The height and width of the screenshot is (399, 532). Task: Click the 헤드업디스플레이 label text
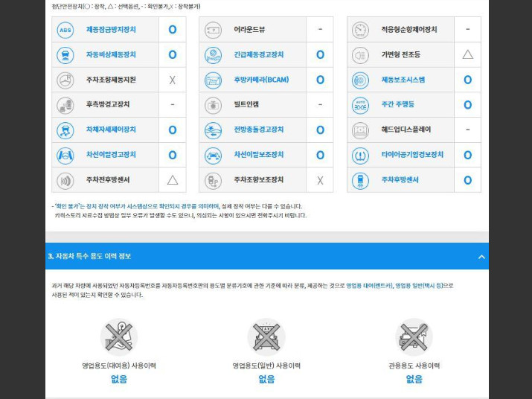(406, 130)
